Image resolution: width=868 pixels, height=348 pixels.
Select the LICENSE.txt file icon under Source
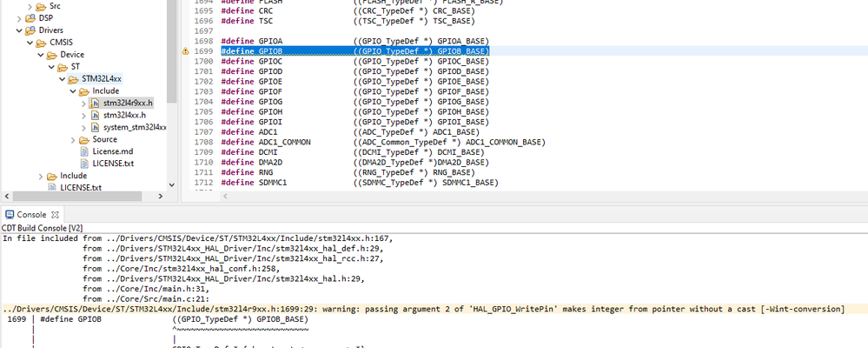pyautogui.click(x=84, y=164)
